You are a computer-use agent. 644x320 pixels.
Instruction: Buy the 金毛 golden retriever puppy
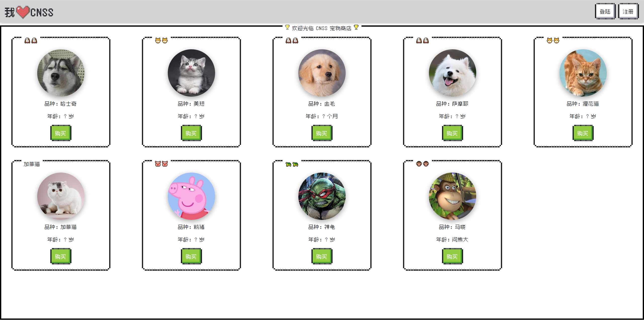tap(322, 133)
